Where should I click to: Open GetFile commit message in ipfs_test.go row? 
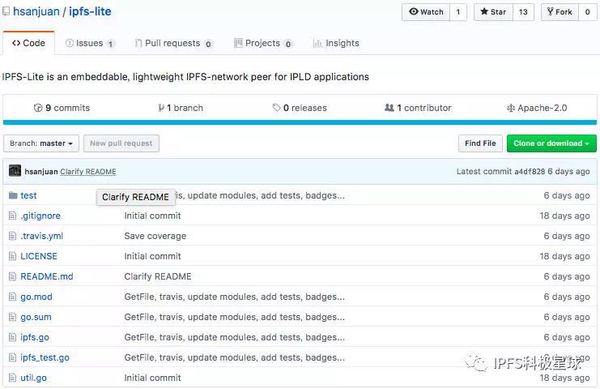pyautogui.click(x=234, y=358)
